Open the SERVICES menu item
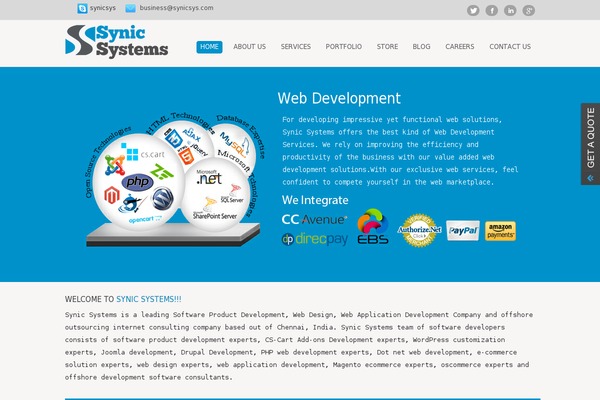 tap(296, 47)
